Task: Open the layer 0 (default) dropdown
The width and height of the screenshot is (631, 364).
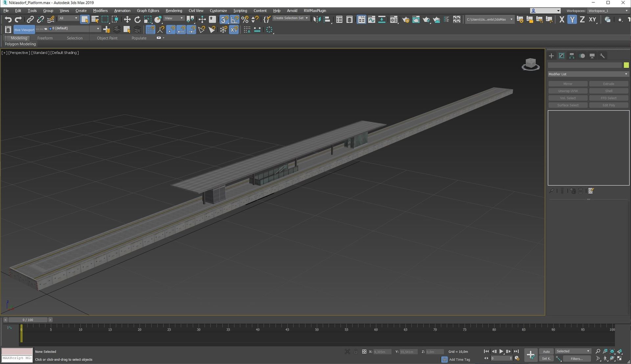Action: click(98, 29)
